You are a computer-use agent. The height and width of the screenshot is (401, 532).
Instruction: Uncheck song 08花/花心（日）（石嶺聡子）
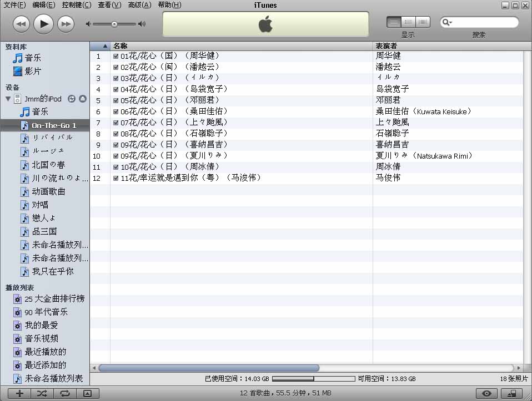coord(116,134)
